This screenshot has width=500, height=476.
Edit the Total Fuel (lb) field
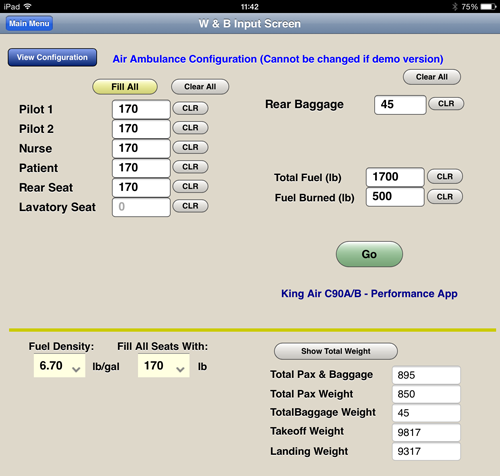pyautogui.click(x=395, y=177)
